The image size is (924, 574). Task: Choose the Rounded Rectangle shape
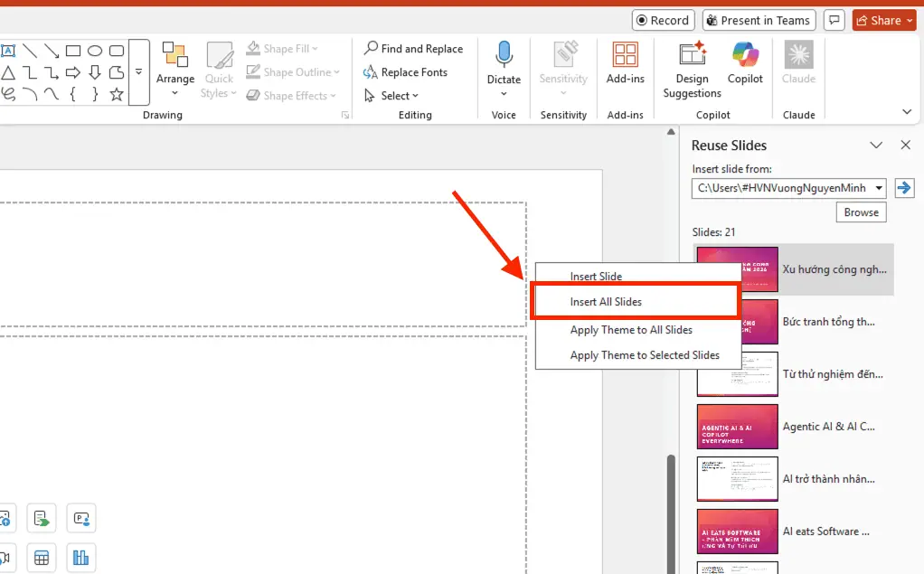coord(117,51)
